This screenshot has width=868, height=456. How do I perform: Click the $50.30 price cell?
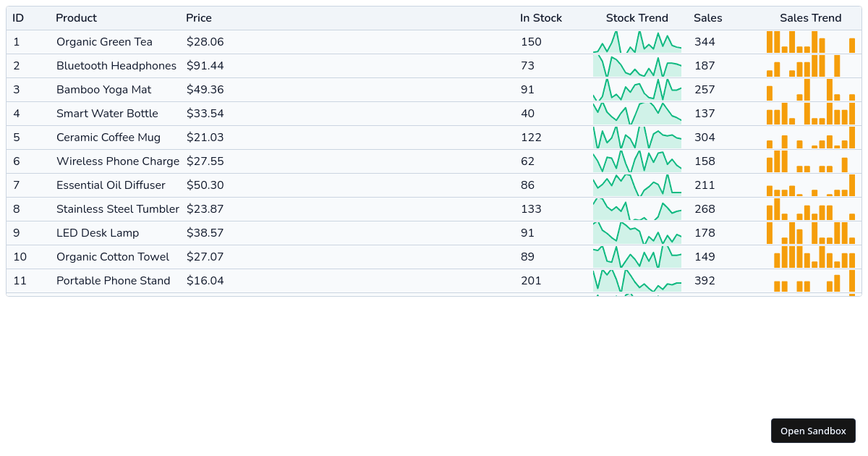[205, 185]
